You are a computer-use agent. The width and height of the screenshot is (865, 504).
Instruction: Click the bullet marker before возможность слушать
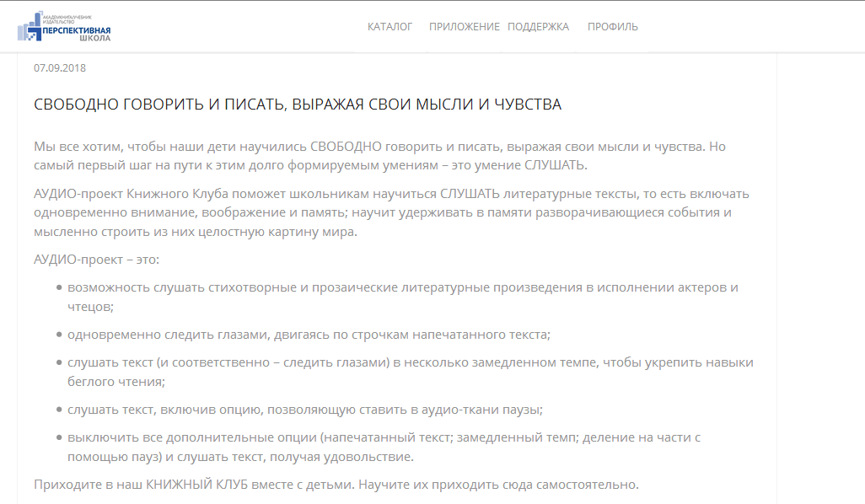pos(59,287)
